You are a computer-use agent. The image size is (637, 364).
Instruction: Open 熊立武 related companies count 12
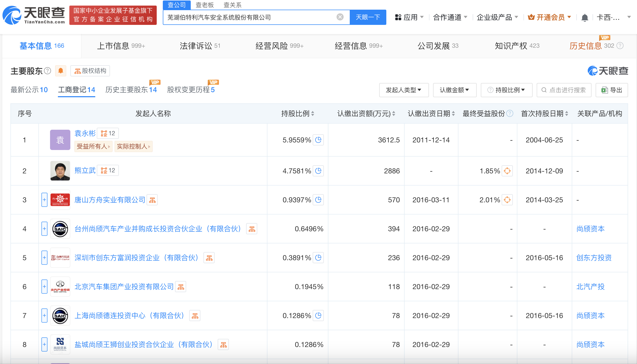pos(108,170)
